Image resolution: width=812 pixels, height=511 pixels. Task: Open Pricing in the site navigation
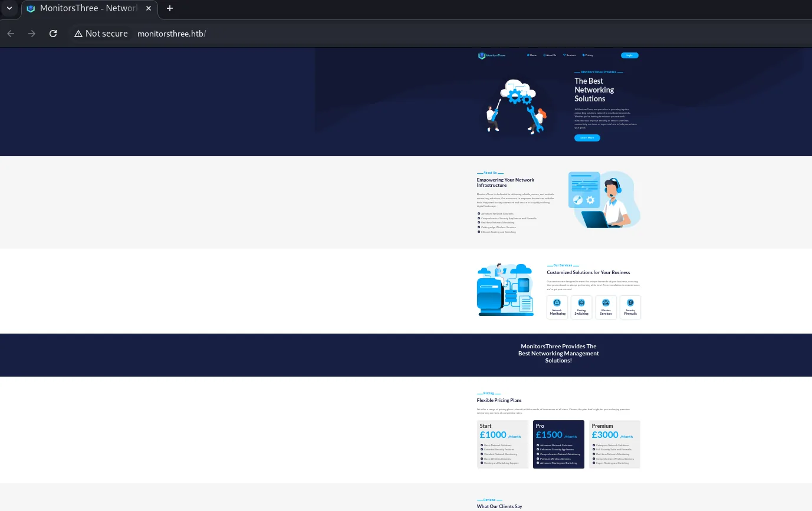588,55
